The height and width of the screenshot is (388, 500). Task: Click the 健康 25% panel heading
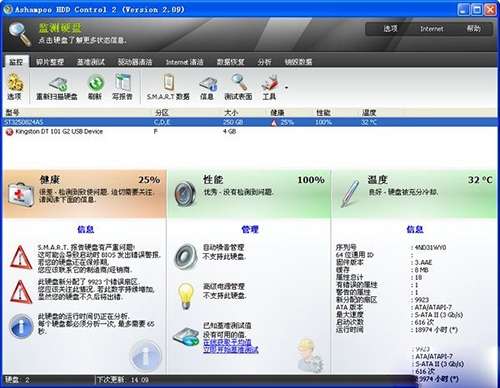coord(100,180)
